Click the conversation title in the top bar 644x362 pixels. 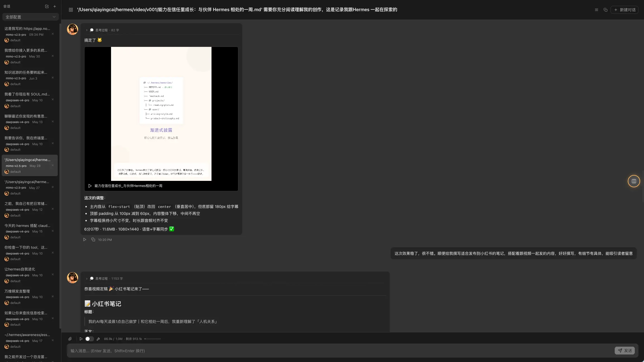(x=237, y=10)
